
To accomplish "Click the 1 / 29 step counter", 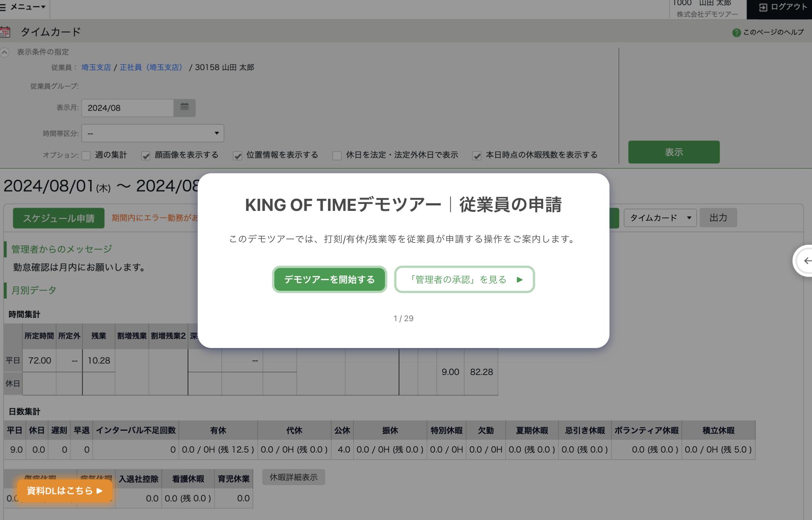I will click(403, 318).
